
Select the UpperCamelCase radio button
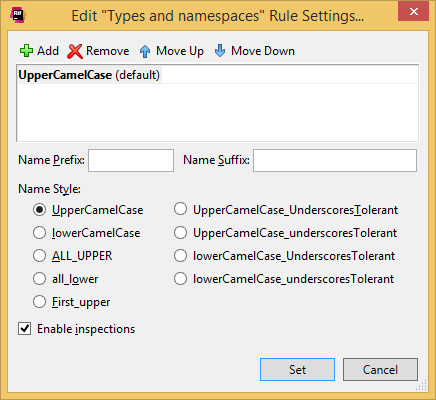pyautogui.click(x=39, y=210)
